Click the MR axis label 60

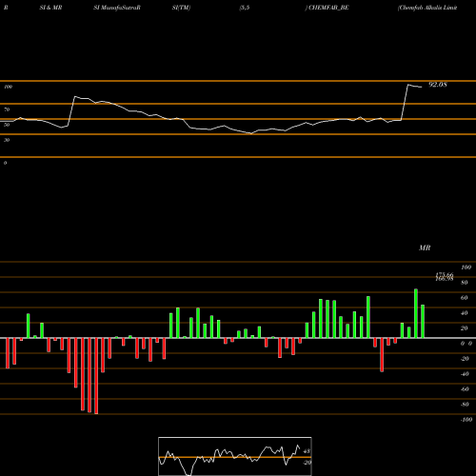(x=465, y=298)
